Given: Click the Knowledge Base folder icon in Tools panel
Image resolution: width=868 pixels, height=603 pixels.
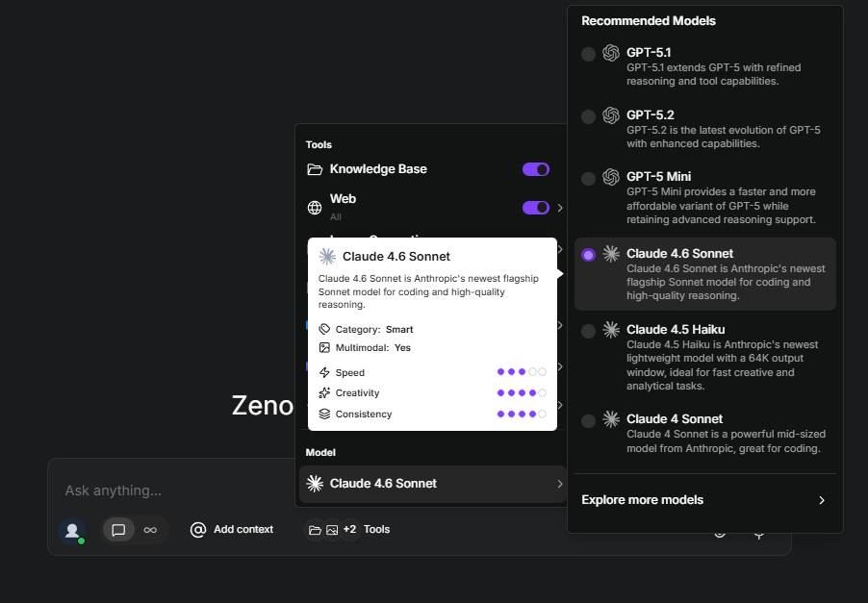Looking at the screenshot, I should pyautogui.click(x=315, y=169).
